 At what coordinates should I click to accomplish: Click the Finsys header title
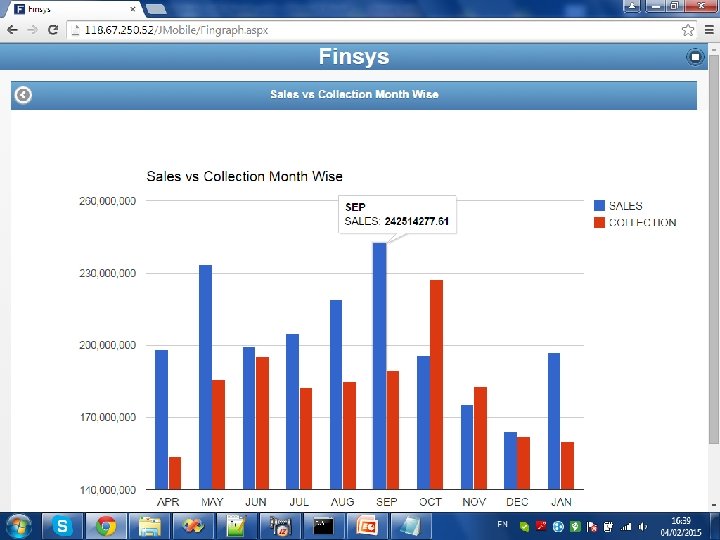coord(354,56)
